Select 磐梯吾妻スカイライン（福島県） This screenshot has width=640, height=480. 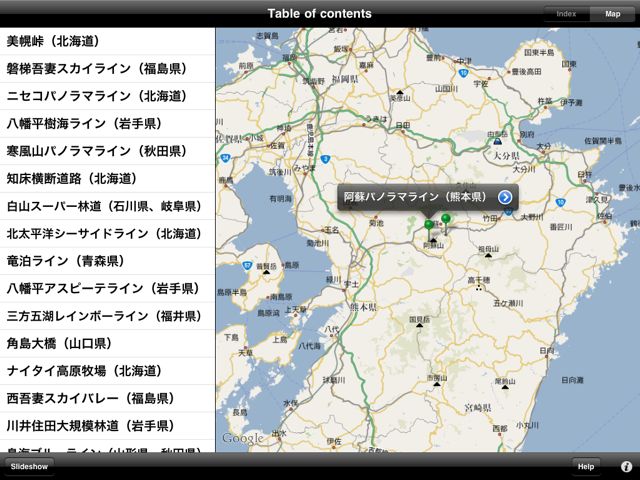click(107, 69)
